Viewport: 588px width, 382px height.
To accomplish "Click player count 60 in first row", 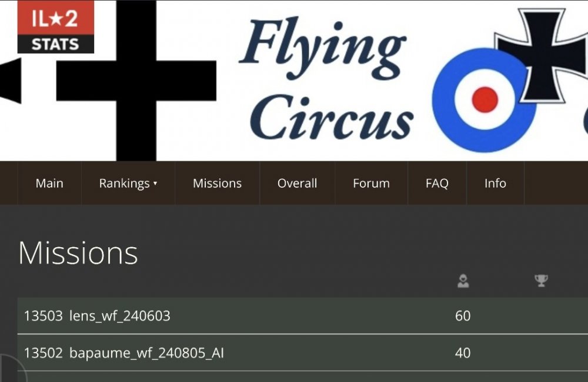I will click(x=463, y=316).
